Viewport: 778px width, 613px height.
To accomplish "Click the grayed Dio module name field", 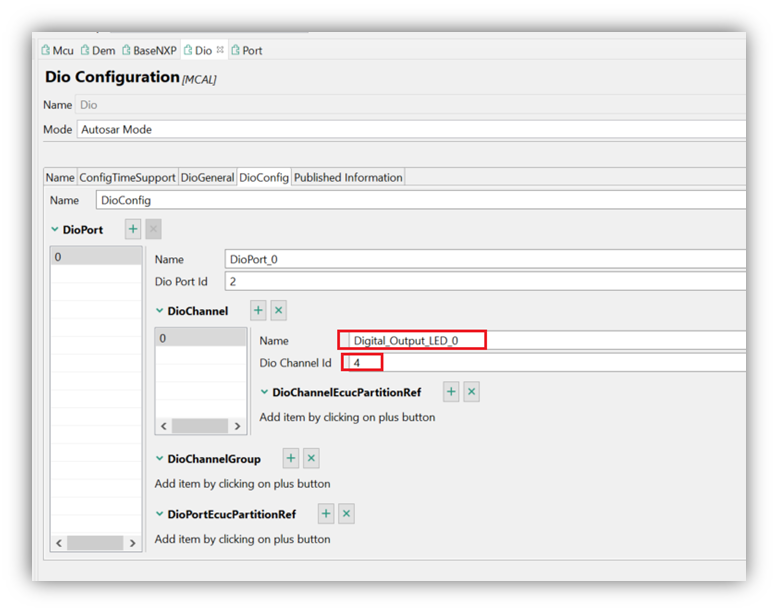I will [x=410, y=105].
